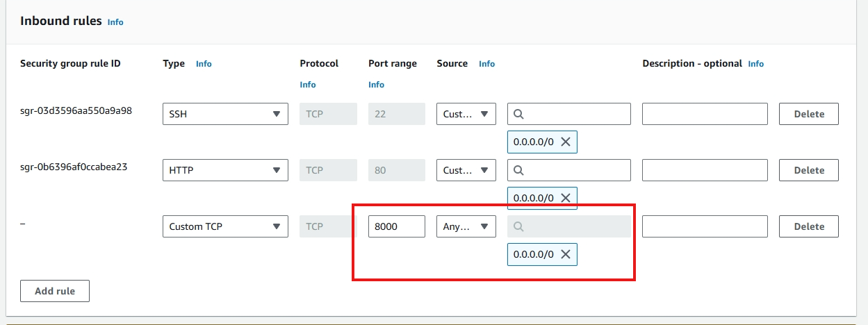Click description field for HTTP rule
This screenshot has width=868, height=325.
click(x=705, y=170)
